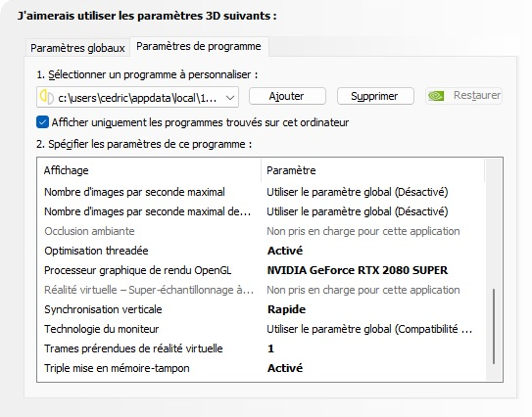Click the Restaurer button
This screenshot has height=417, width=532.
pos(463,96)
